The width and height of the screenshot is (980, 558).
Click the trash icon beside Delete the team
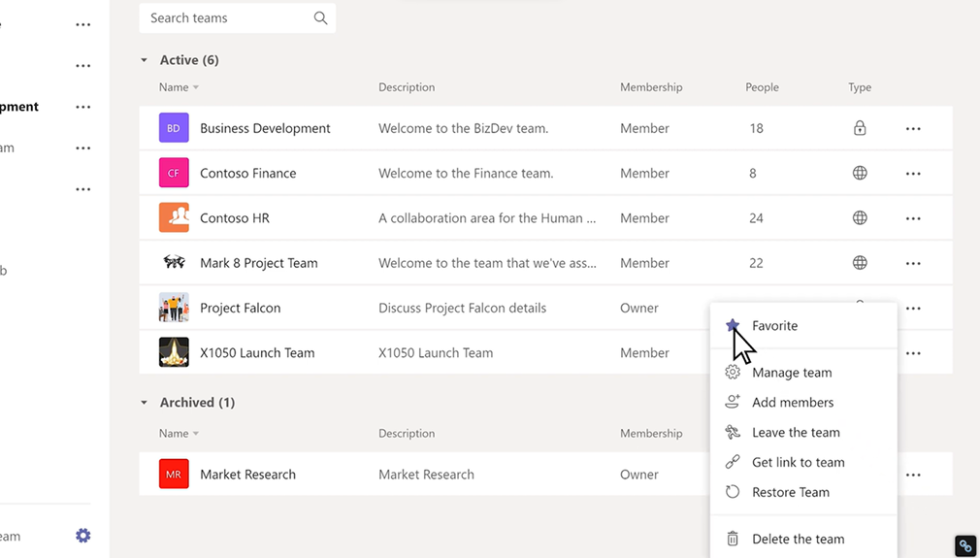click(733, 539)
